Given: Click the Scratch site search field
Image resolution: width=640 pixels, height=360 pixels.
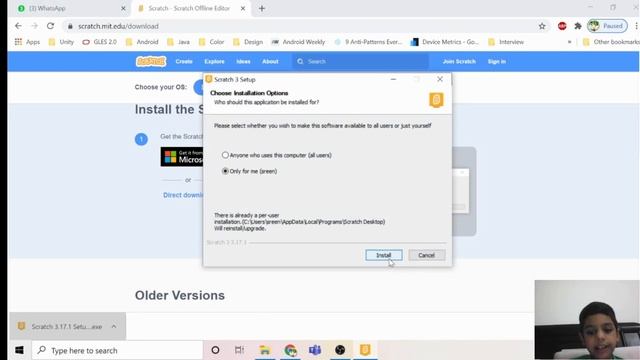Looking at the screenshot, I should pyautogui.click(x=360, y=62).
